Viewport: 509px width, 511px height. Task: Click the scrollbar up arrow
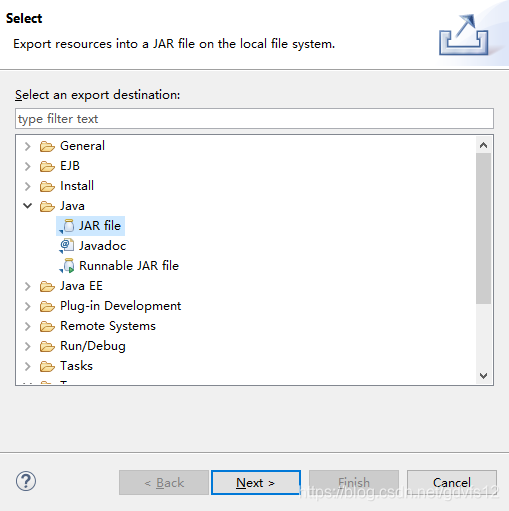pos(483,145)
